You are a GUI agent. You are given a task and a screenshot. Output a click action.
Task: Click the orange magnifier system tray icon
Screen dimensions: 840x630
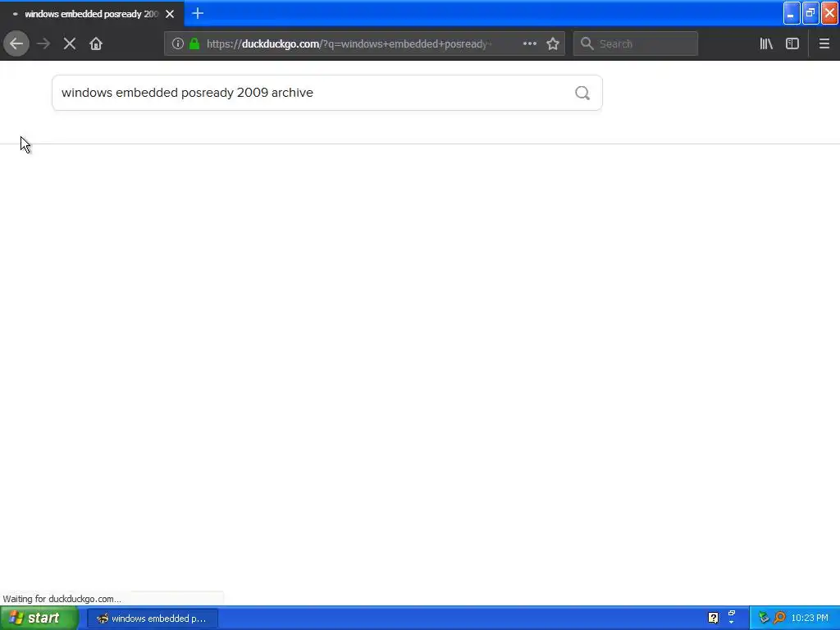(779, 619)
